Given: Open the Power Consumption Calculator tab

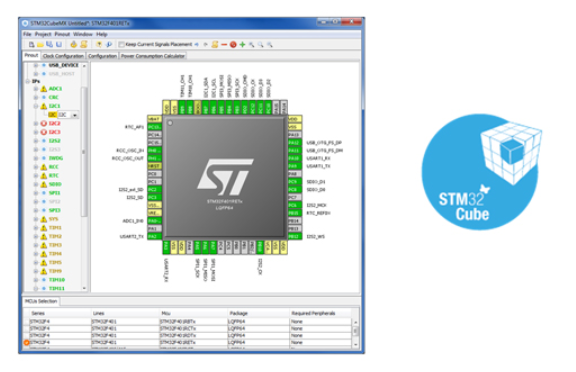Looking at the screenshot, I should 153,56.
